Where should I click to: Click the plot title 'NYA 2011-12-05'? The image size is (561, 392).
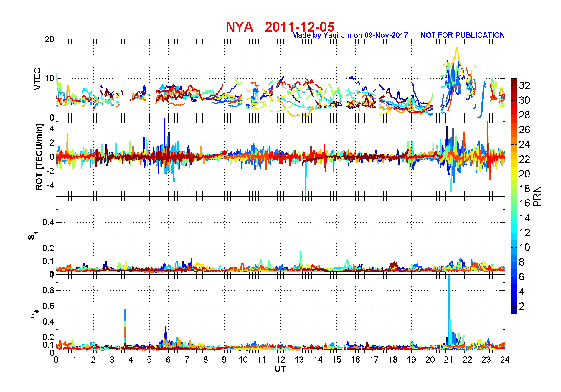coord(280,27)
